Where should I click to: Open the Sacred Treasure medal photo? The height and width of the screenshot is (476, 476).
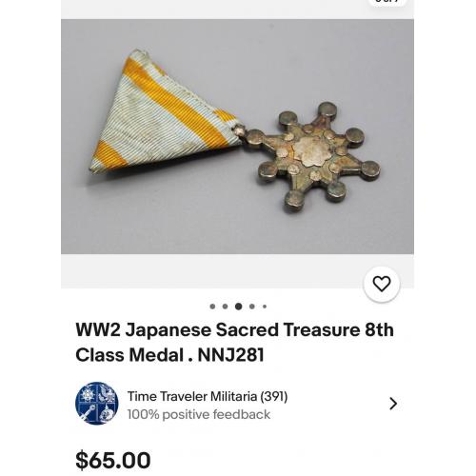click(237, 136)
